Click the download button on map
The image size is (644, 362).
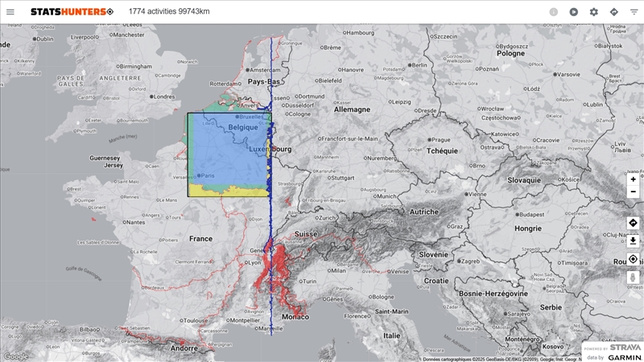pyautogui.click(x=633, y=241)
